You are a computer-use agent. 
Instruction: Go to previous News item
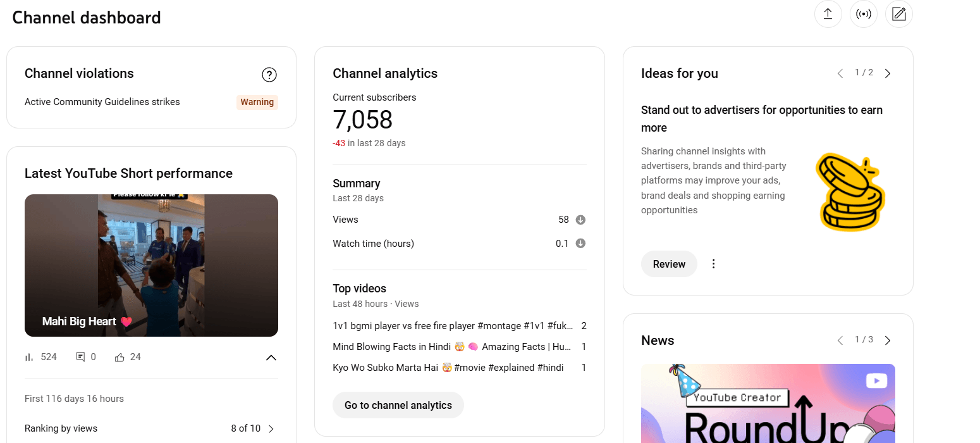(840, 340)
